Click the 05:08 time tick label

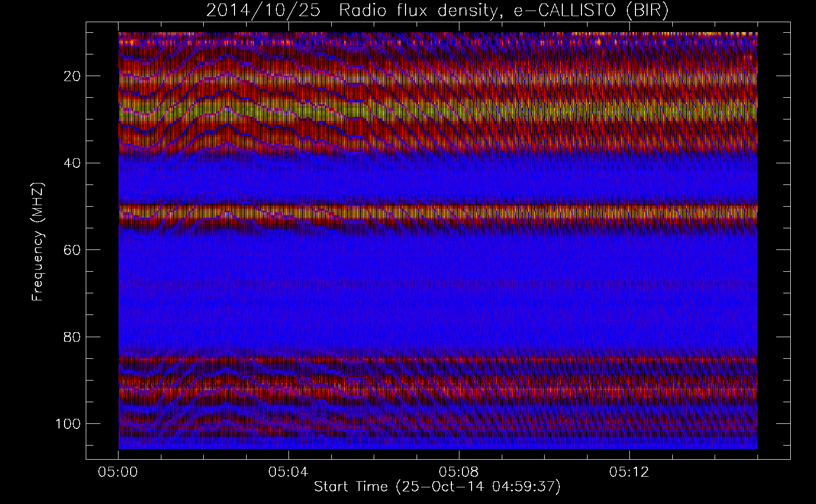tap(459, 472)
